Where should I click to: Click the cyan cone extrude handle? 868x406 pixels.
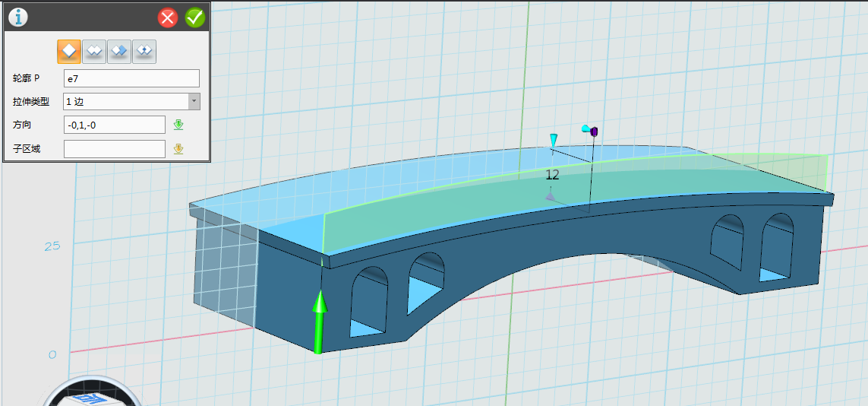[554, 140]
